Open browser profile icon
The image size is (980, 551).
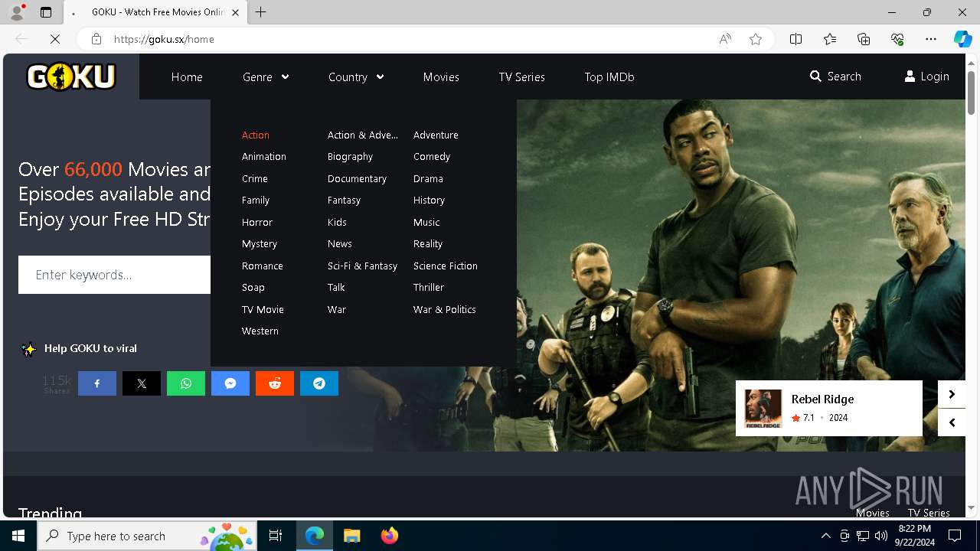pyautogui.click(x=17, y=12)
